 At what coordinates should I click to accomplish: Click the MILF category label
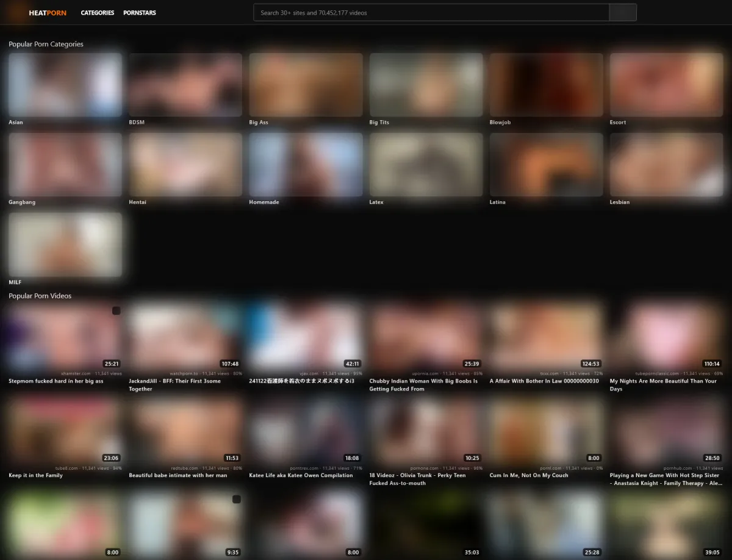click(15, 282)
